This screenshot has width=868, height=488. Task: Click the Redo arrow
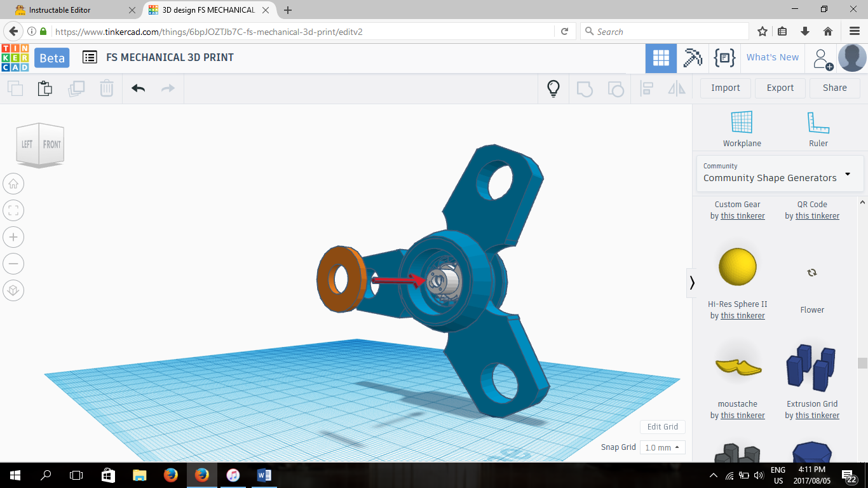pos(168,88)
